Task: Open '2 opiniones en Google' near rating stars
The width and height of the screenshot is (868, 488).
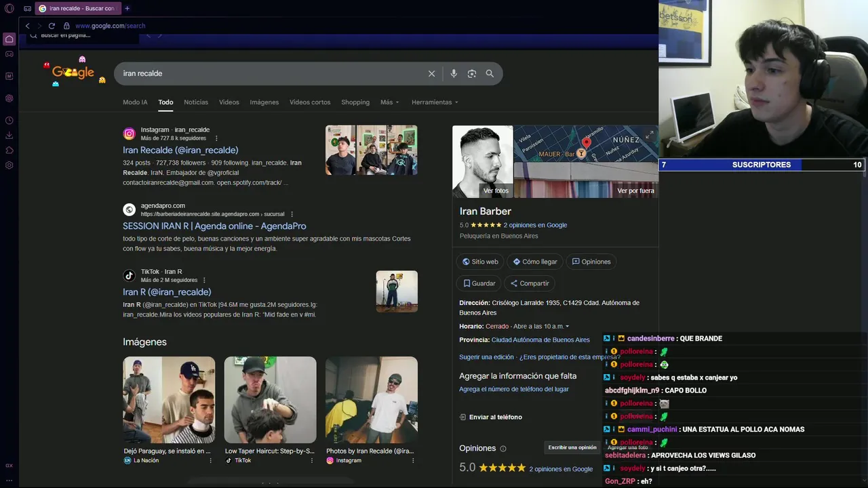Action: click(535, 225)
